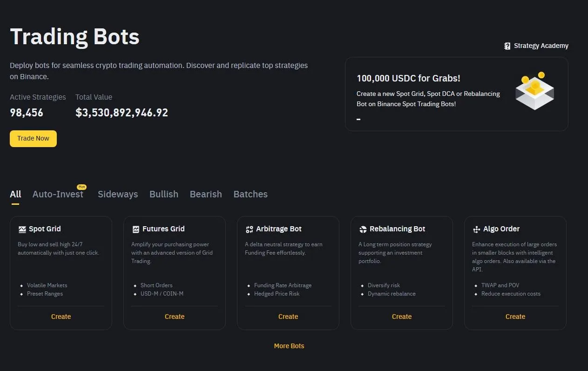Select the Bullish tab
The width and height of the screenshot is (588, 371).
point(164,194)
